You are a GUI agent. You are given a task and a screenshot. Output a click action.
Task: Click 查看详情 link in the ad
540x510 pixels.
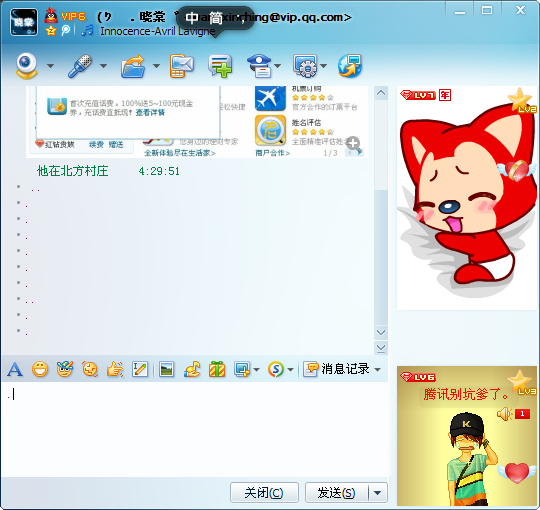coord(150,112)
